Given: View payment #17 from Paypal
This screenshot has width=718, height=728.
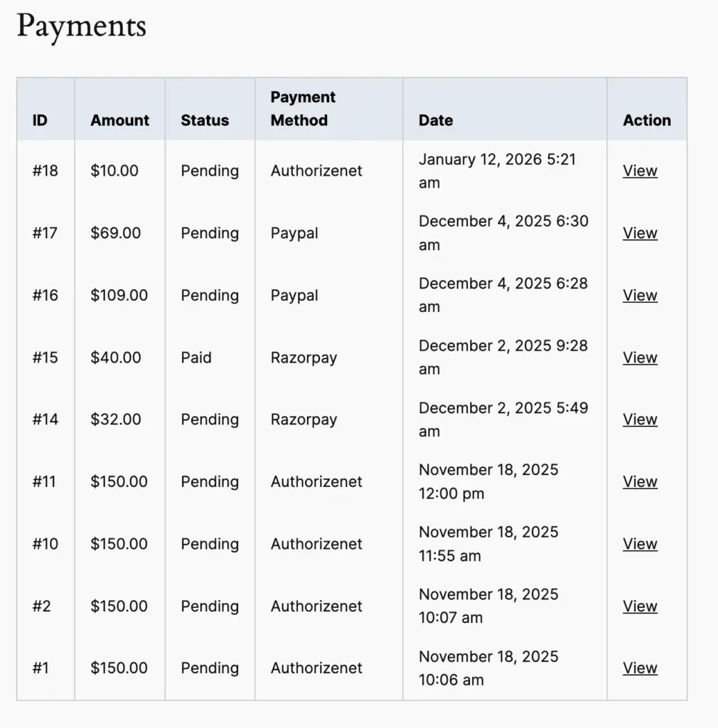Looking at the screenshot, I should (639, 232).
